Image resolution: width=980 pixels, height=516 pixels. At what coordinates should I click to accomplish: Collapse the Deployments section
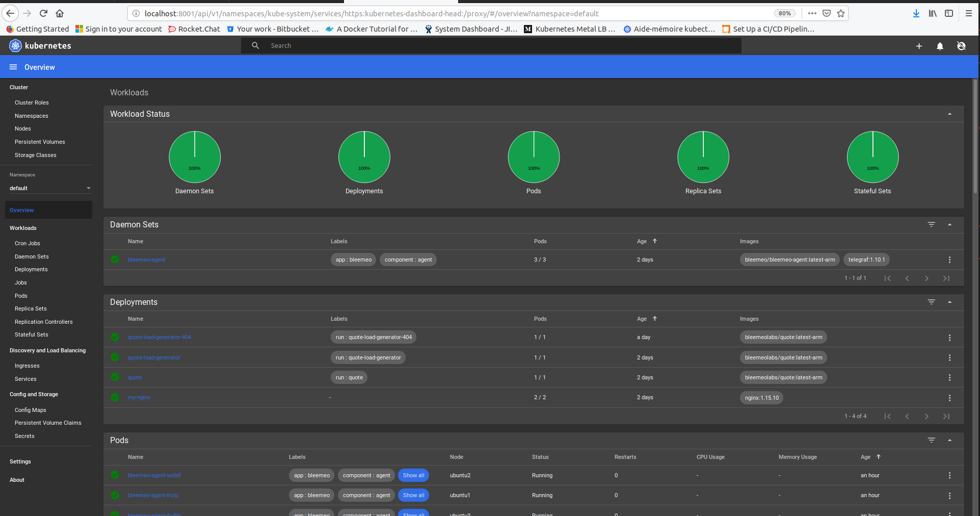pos(949,302)
